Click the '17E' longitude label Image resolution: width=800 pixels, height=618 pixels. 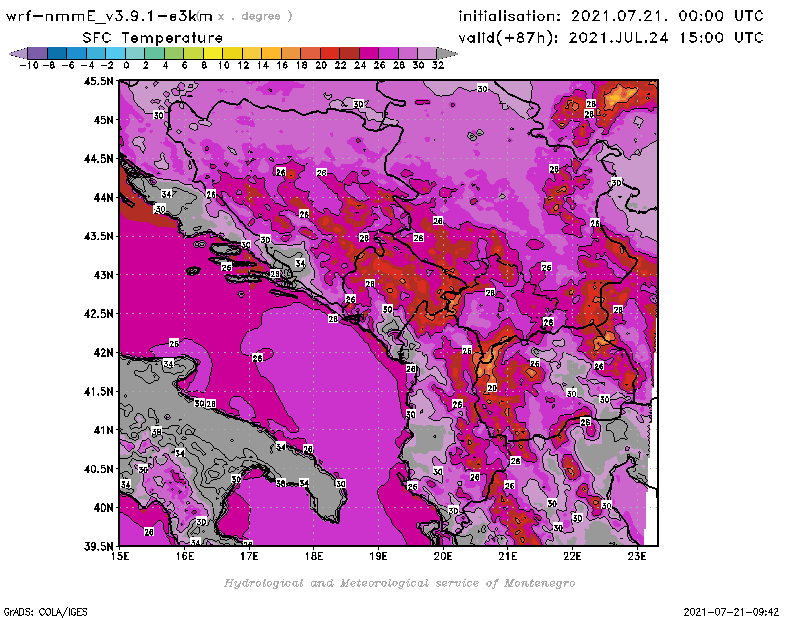(x=249, y=556)
